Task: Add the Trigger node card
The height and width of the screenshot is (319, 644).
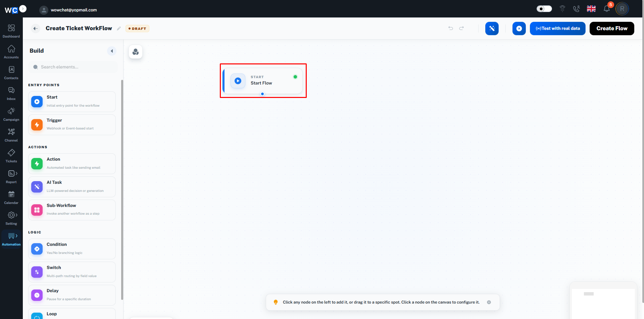Action: click(72, 125)
